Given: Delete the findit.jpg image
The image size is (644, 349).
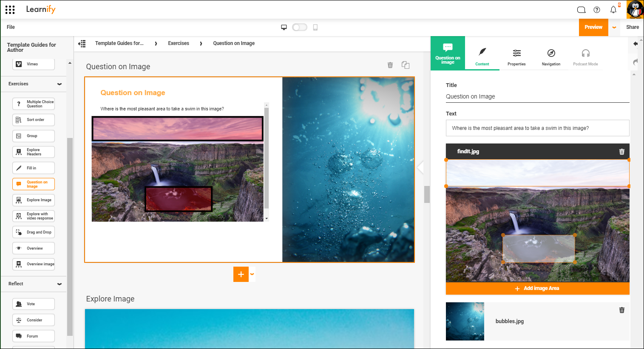Looking at the screenshot, I should (x=622, y=152).
